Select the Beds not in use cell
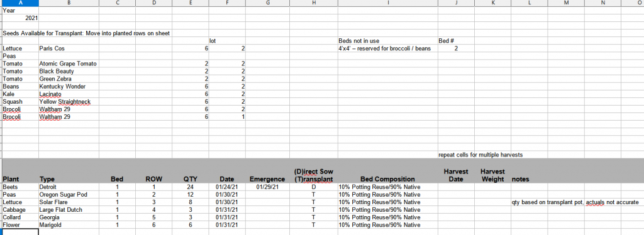This screenshot has width=644, height=235. [x=387, y=41]
